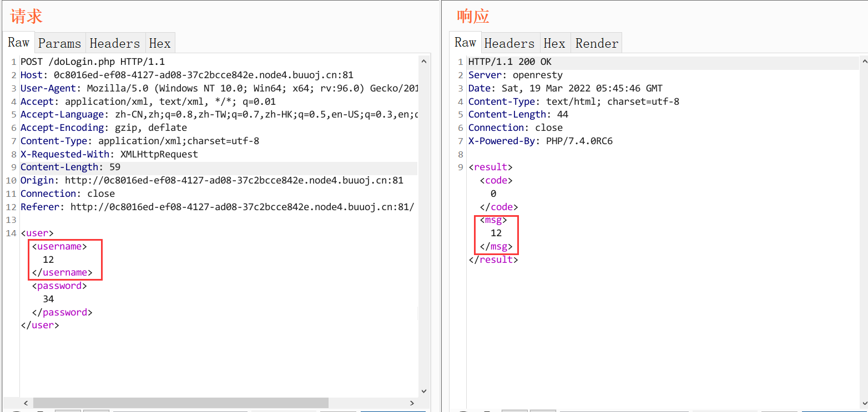Click the Accept header line in request

(148, 101)
